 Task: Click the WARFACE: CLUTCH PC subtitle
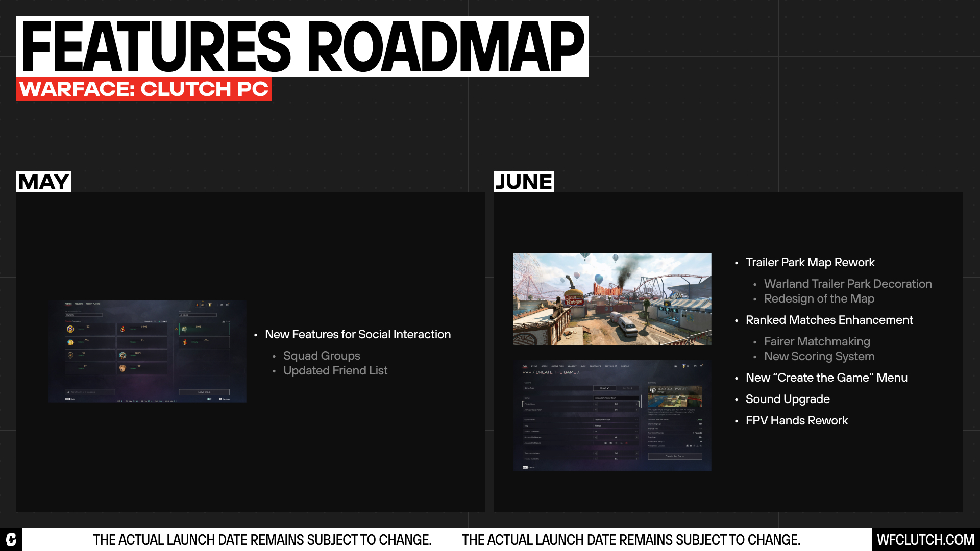click(144, 89)
